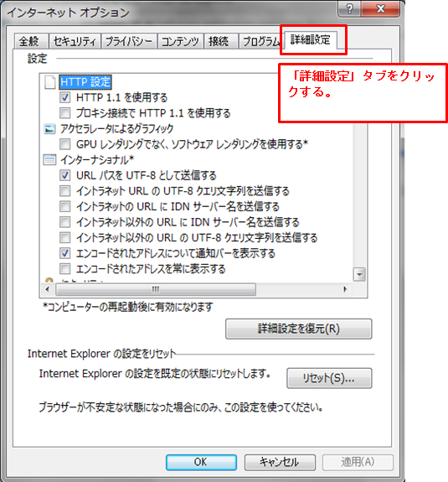The height and width of the screenshot is (482, 448).
Task: Select the HTTP 設定 tree item
Action: 85,82
